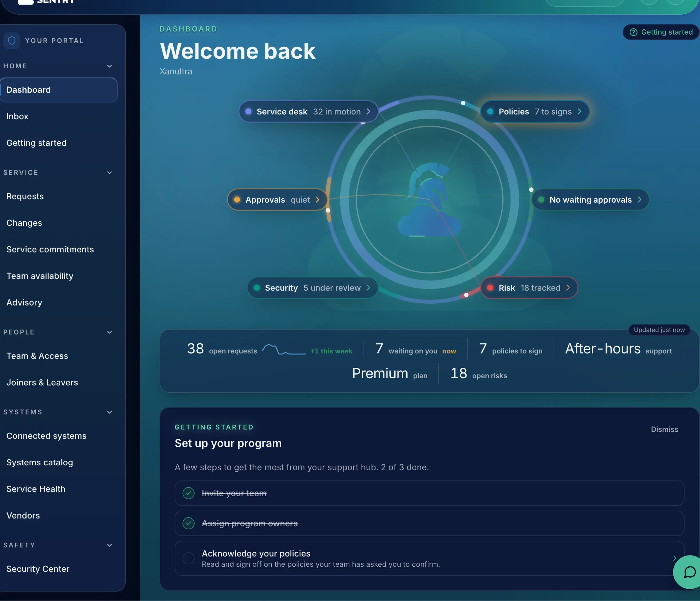This screenshot has height=601, width=700.
Task: Select Dashboard in the sidebar
Action: (x=59, y=90)
